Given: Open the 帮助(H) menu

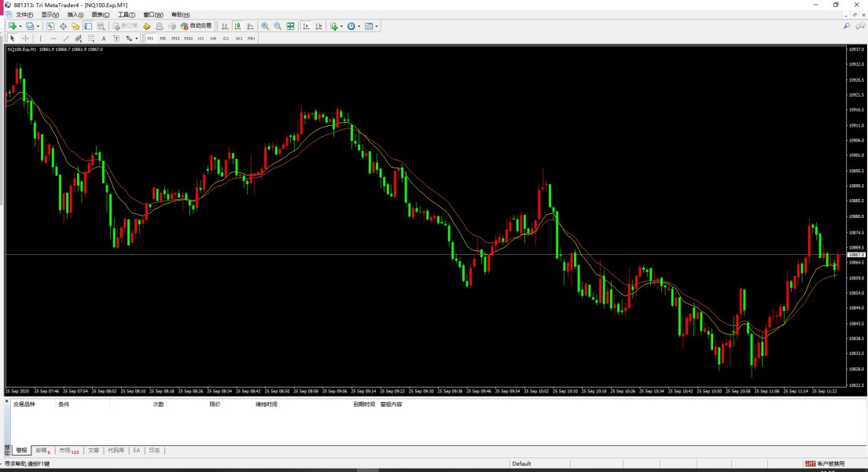Looking at the screenshot, I should 181,15.
